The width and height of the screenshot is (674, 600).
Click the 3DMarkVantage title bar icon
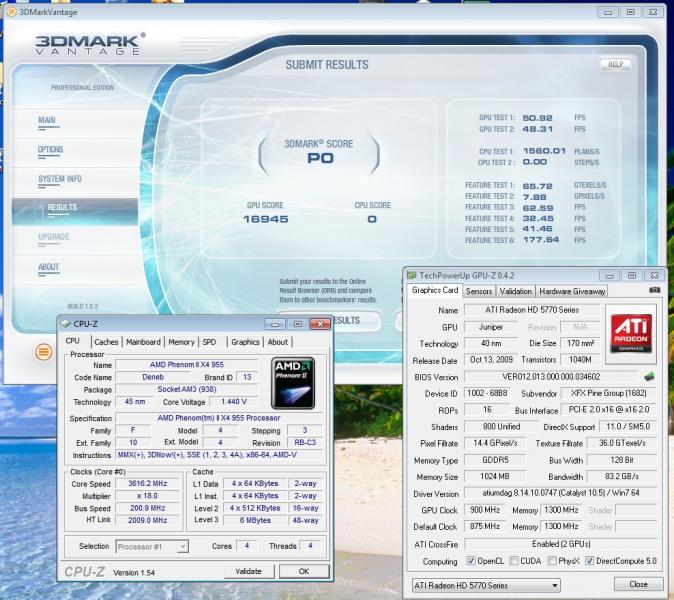(12, 12)
